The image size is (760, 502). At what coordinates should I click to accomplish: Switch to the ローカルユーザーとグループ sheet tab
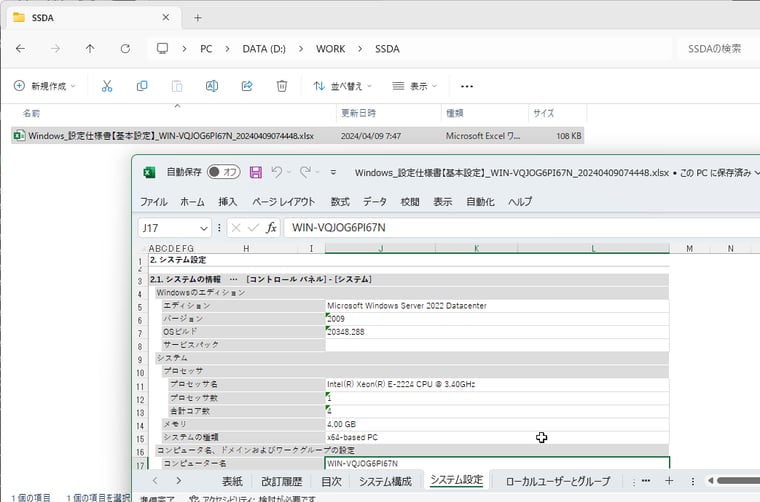tap(558, 481)
